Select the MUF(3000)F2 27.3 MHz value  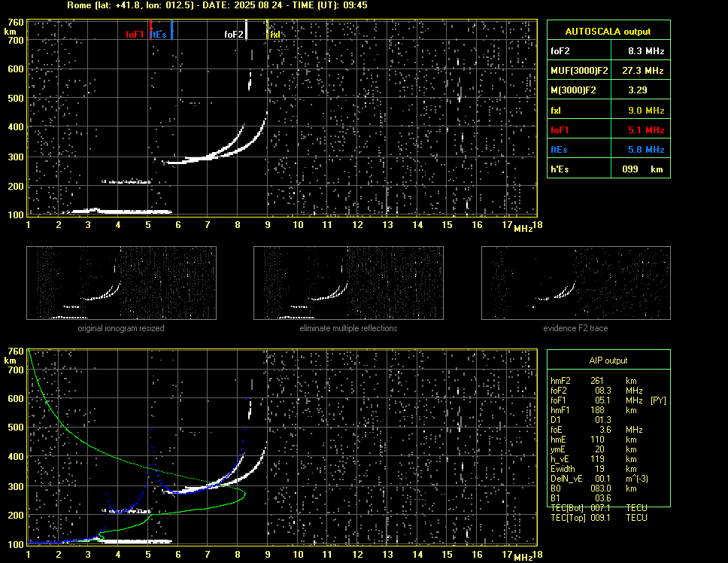coord(642,71)
